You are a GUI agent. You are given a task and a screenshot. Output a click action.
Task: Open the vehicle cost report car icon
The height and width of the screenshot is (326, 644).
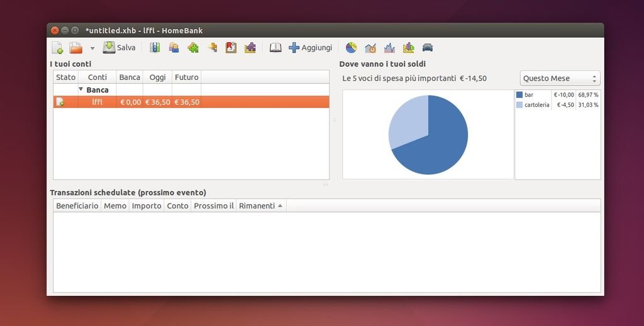tap(428, 48)
